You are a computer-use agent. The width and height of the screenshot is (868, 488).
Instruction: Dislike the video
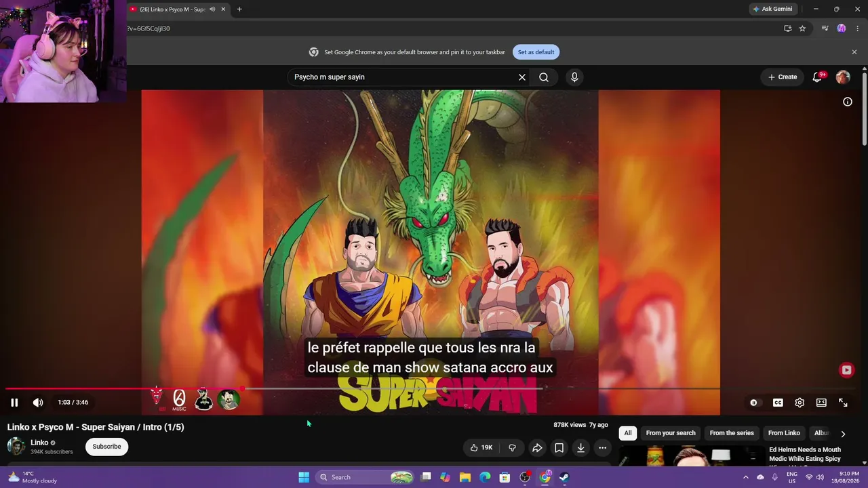point(512,447)
